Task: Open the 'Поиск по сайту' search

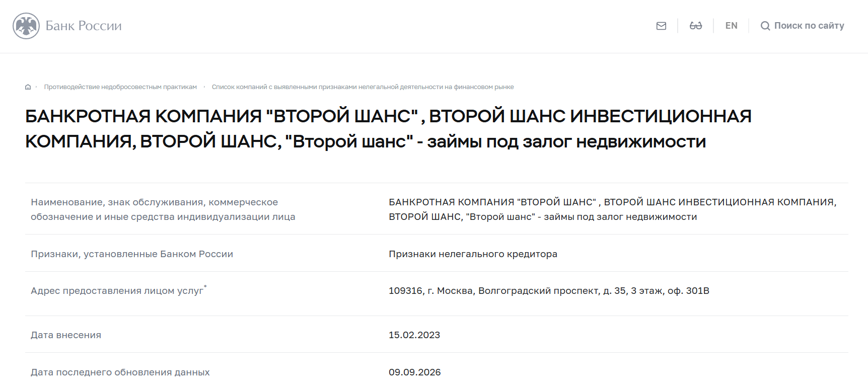Action: pyautogui.click(x=802, y=26)
